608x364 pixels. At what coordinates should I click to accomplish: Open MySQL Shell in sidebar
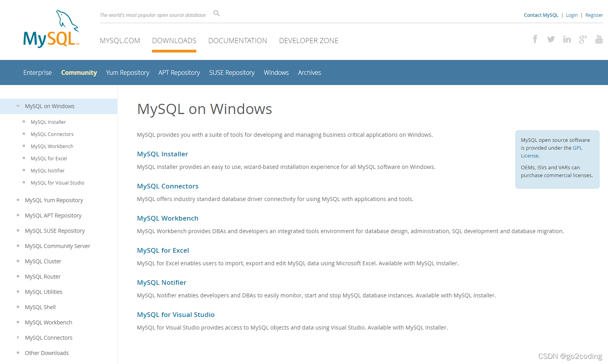click(40, 307)
